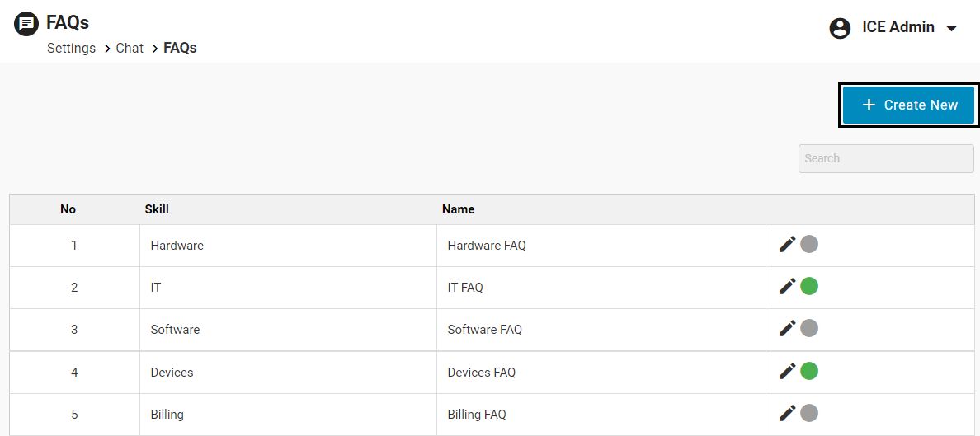Go to Settings in breadcrumb

71,48
